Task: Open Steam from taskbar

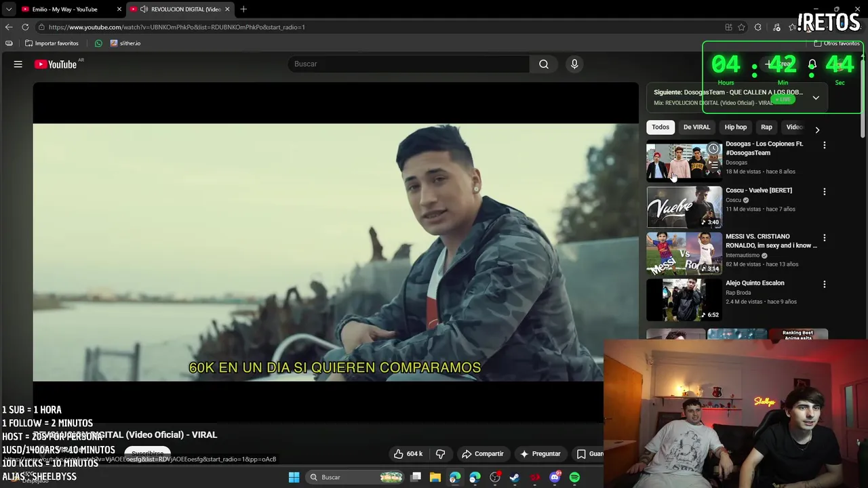Action: 515,477
